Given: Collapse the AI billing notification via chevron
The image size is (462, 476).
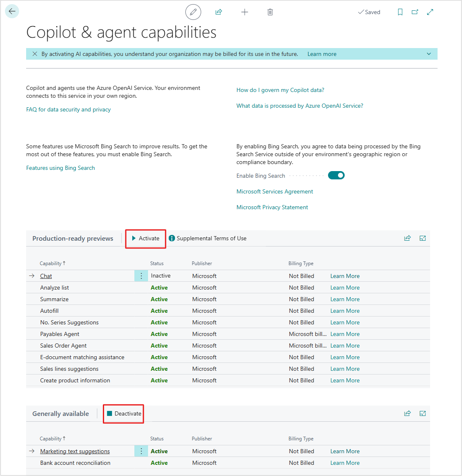Looking at the screenshot, I should point(428,53).
